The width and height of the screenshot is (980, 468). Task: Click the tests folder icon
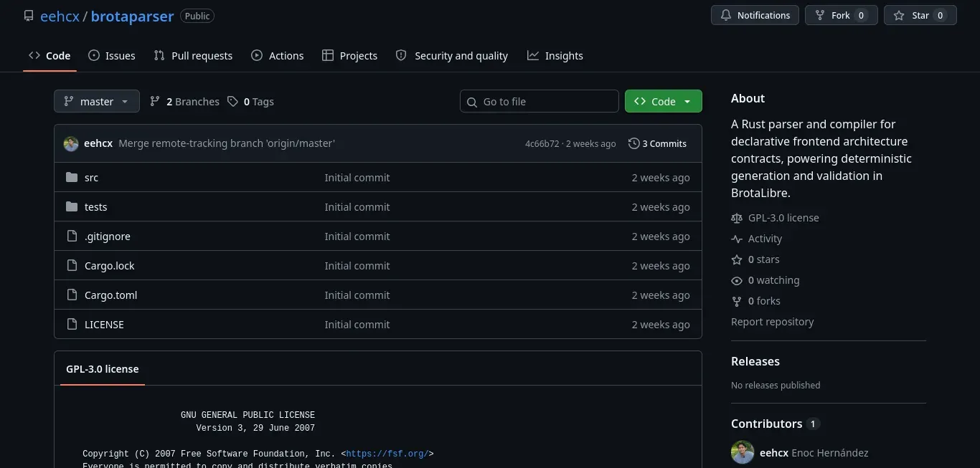[72, 206]
